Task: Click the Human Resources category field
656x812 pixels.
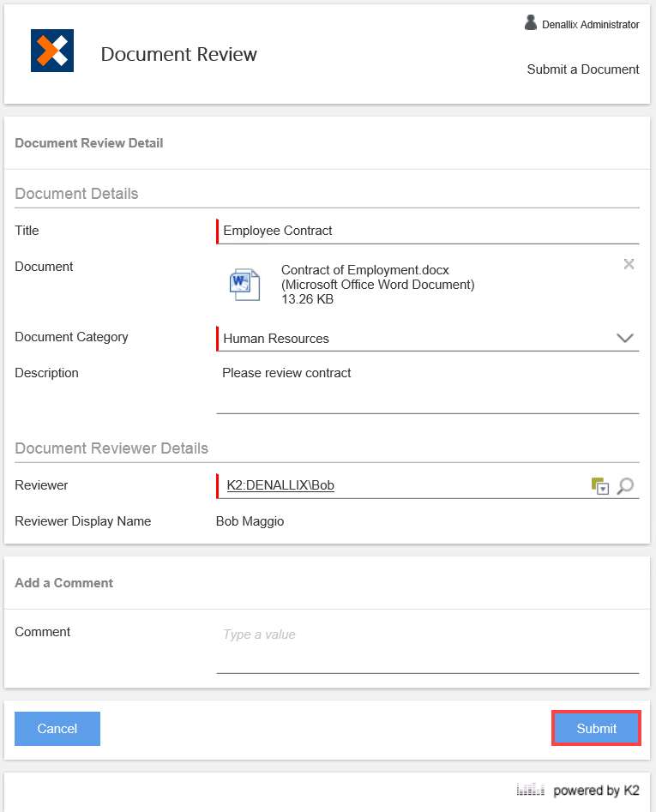Action: [412, 339]
